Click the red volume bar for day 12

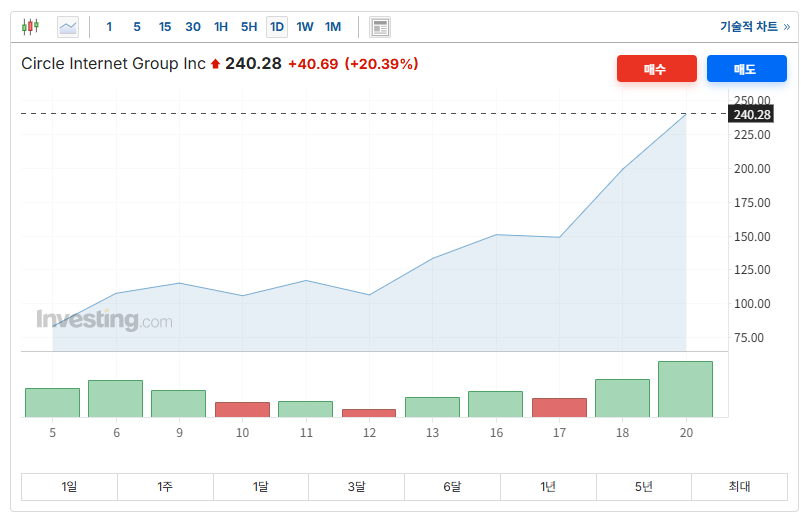(x=369, y=413)
